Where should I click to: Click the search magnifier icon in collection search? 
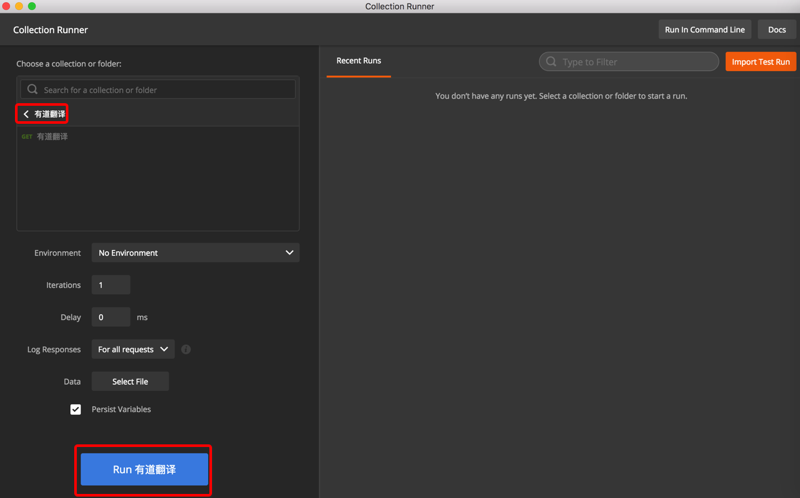(x=32, y=89)
